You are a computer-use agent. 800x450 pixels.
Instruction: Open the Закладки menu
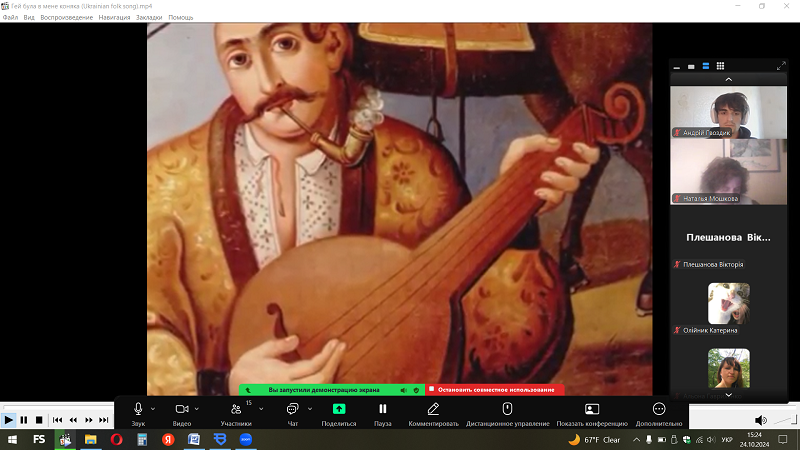coord(149,17)
